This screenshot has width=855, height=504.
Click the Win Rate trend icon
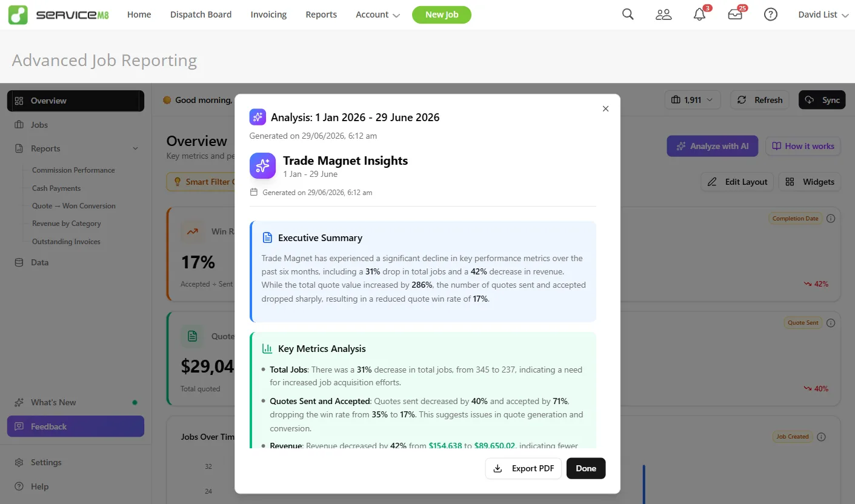[x=192, y=231]
